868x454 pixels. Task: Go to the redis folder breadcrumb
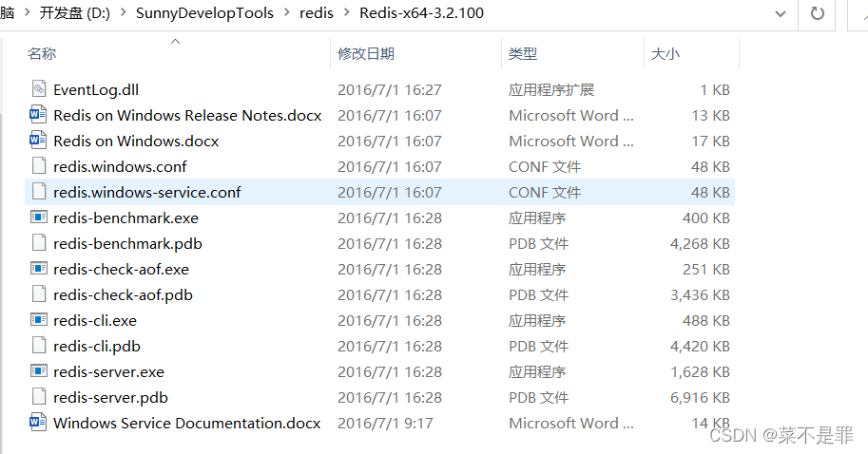317,12
